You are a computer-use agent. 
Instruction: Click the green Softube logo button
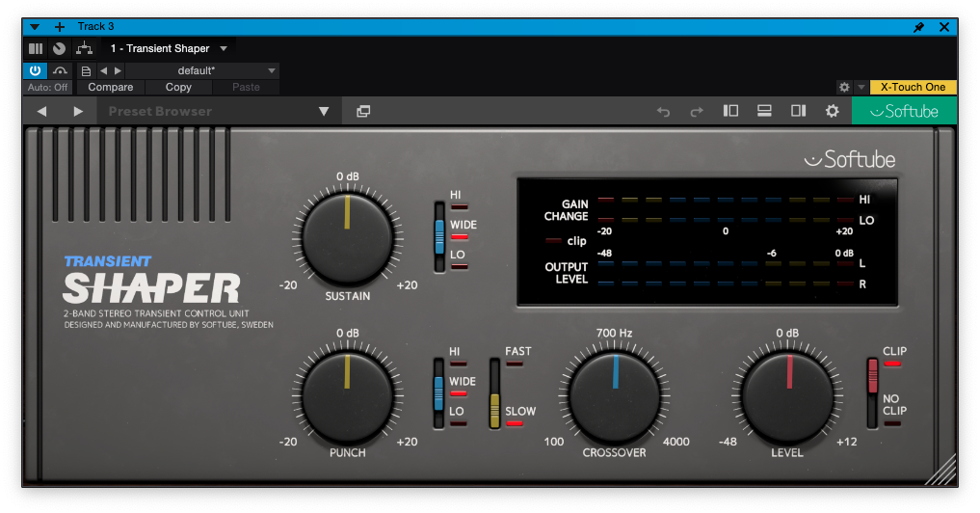tap(905, 111)
